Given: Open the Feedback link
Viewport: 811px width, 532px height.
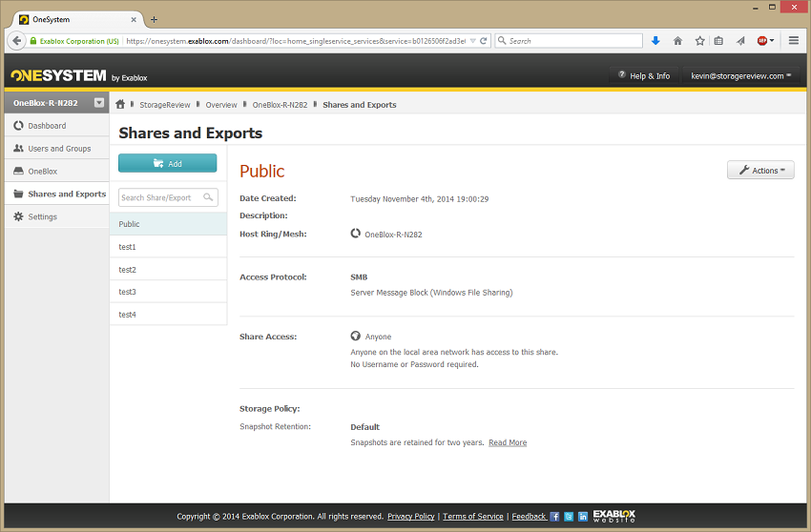Looking at the screenshot, I should tap(529, 517).
